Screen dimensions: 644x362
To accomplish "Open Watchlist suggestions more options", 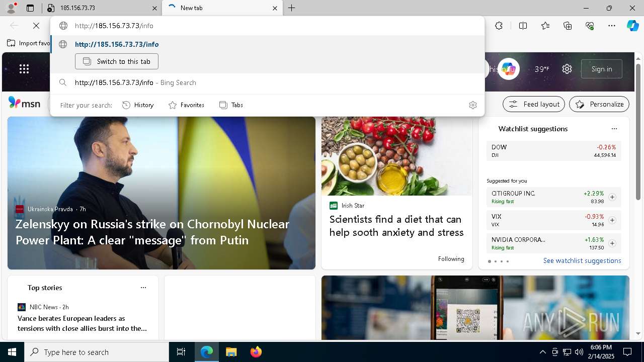I will (614, 129).
